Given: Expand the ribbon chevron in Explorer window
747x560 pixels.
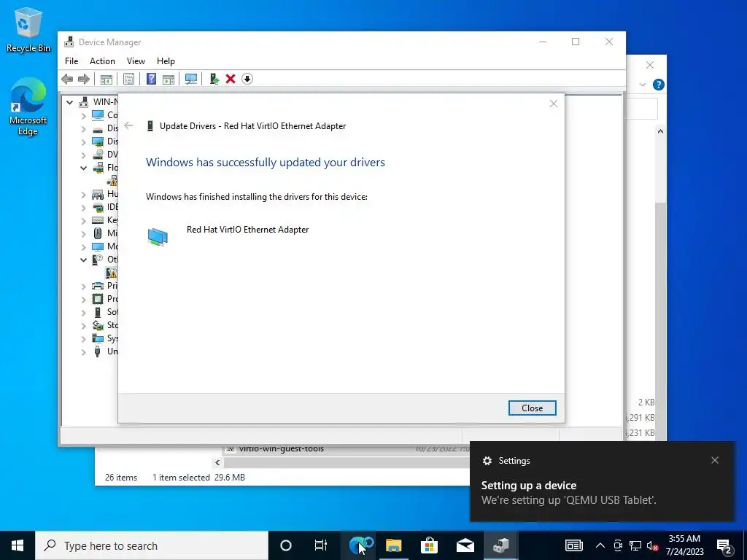Looking at the screenshot, I should (643, 85).
